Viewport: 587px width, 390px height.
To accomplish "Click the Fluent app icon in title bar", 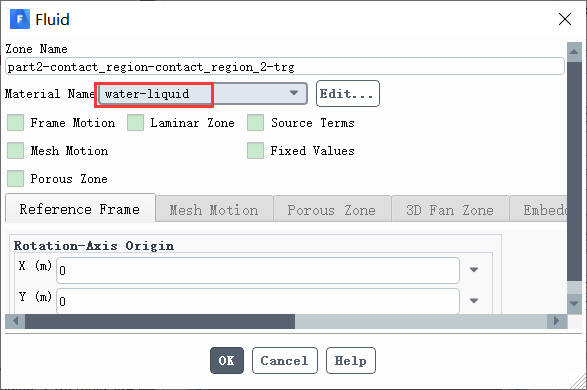I will [x=20, y=19].
